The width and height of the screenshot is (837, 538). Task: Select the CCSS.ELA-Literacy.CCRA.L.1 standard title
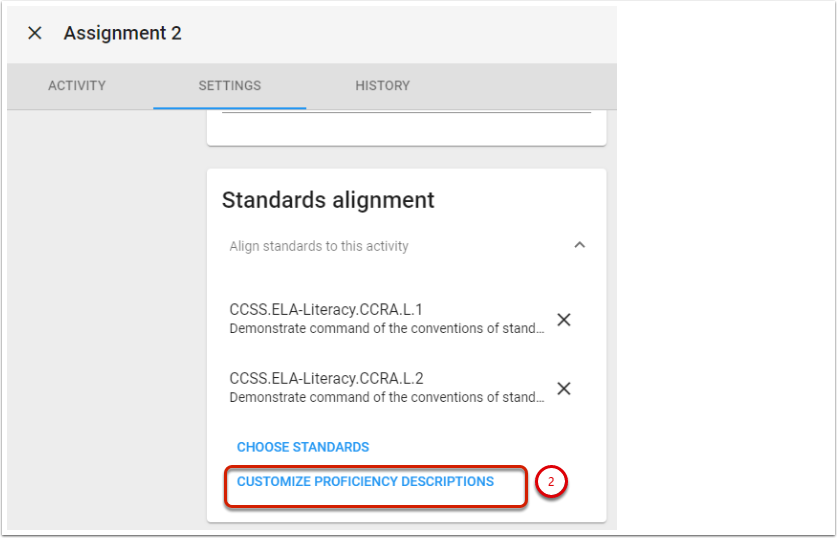(326, 310)
